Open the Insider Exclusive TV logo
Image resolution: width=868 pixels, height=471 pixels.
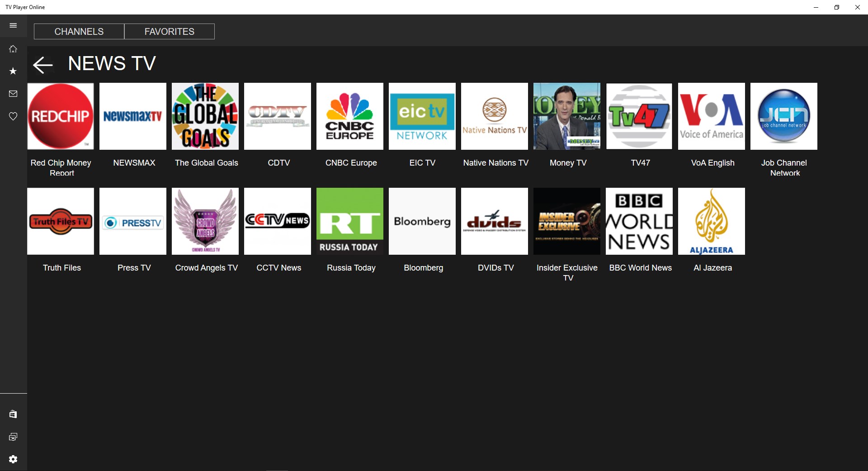(567, 221)
